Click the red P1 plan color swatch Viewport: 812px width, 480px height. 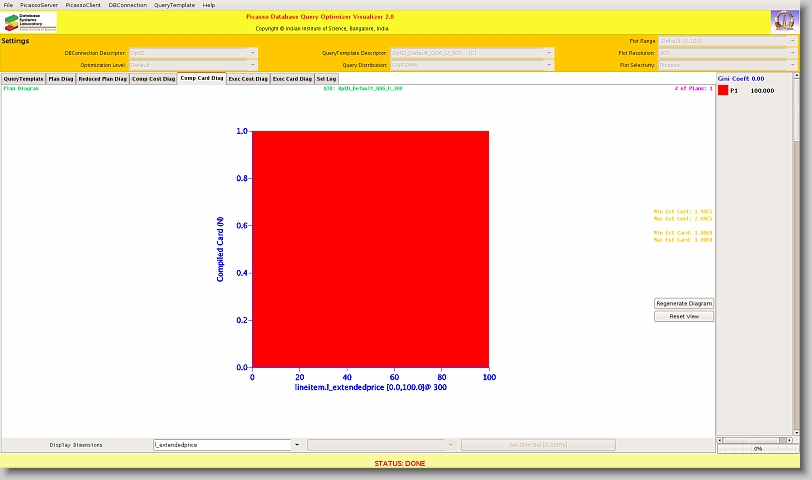coord(723,90)
